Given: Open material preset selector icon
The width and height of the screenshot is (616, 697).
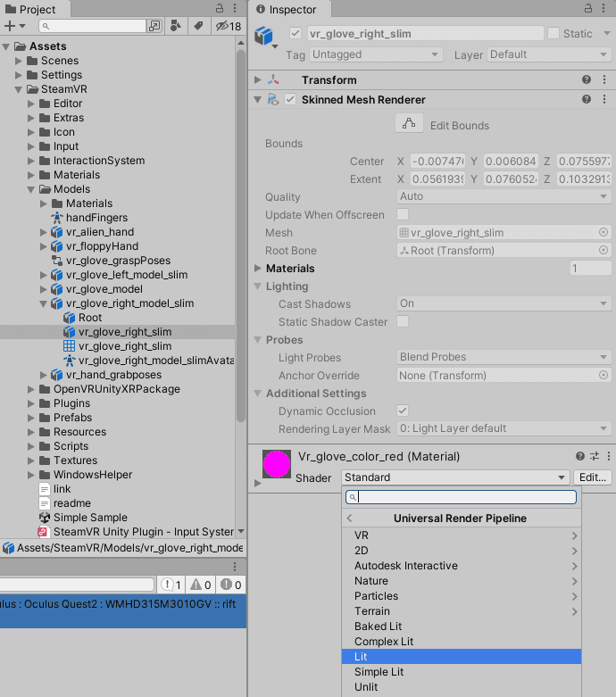Looking at the screenshot, I should tap(594, 456).
